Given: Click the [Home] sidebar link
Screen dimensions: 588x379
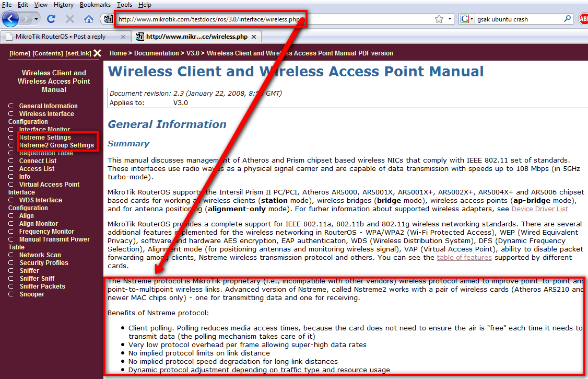Looking at the screenshot, I should coord(20,53).
